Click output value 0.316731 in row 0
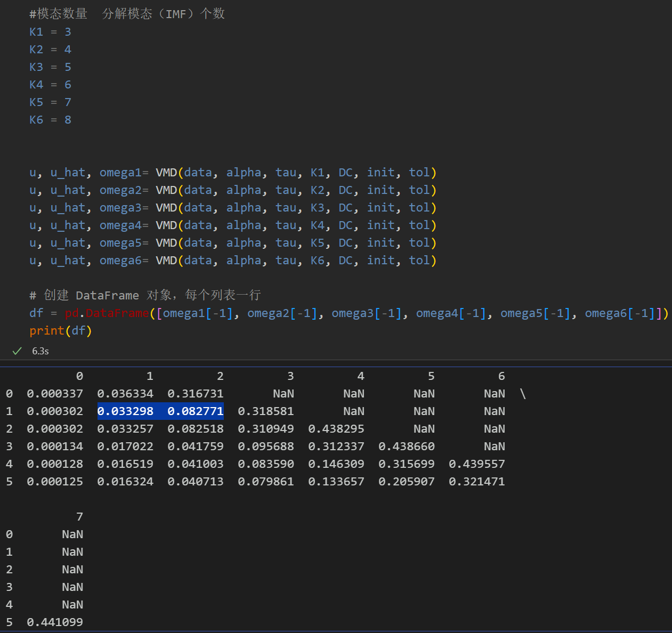The width and height of the screenshot is (672, 633). click(196, 394)
